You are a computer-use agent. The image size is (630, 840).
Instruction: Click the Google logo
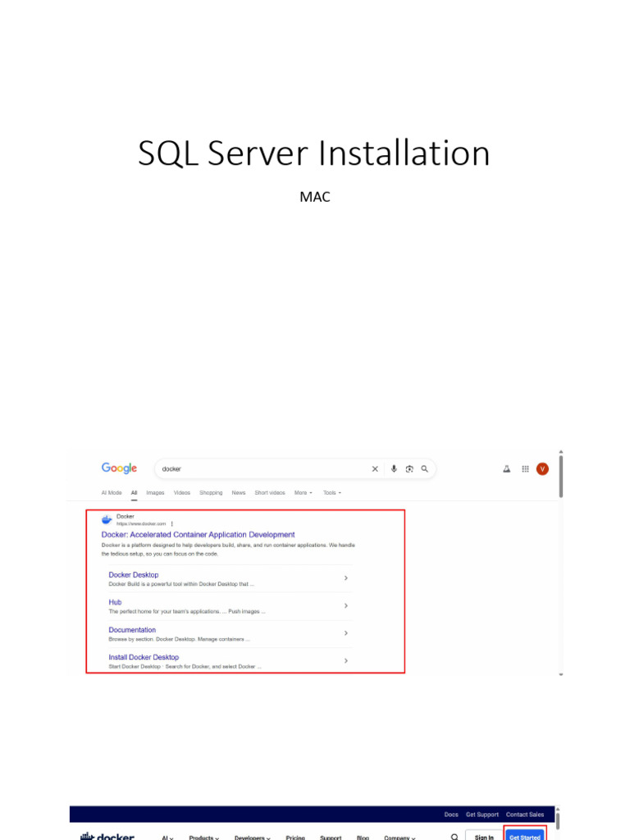coord(119,468)
